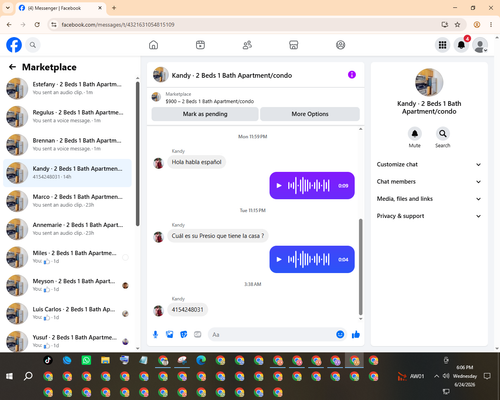
Task: Expand Privacy & support section
Action: 429,216
